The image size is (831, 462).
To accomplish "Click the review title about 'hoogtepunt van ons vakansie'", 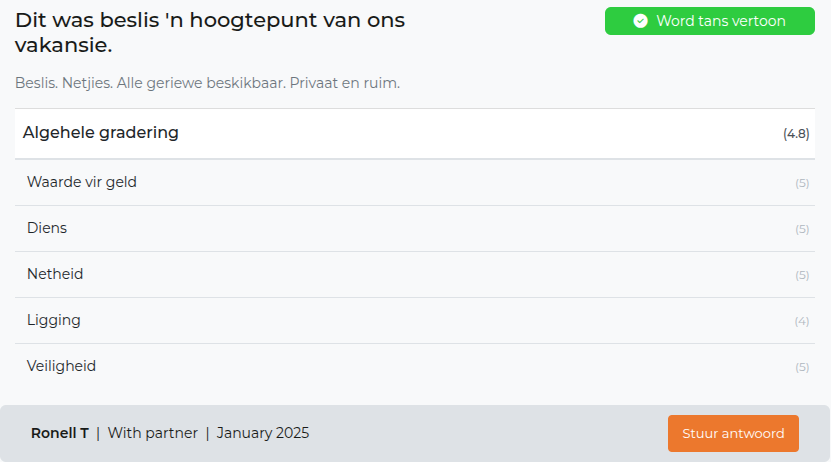I will pos(210,32).
